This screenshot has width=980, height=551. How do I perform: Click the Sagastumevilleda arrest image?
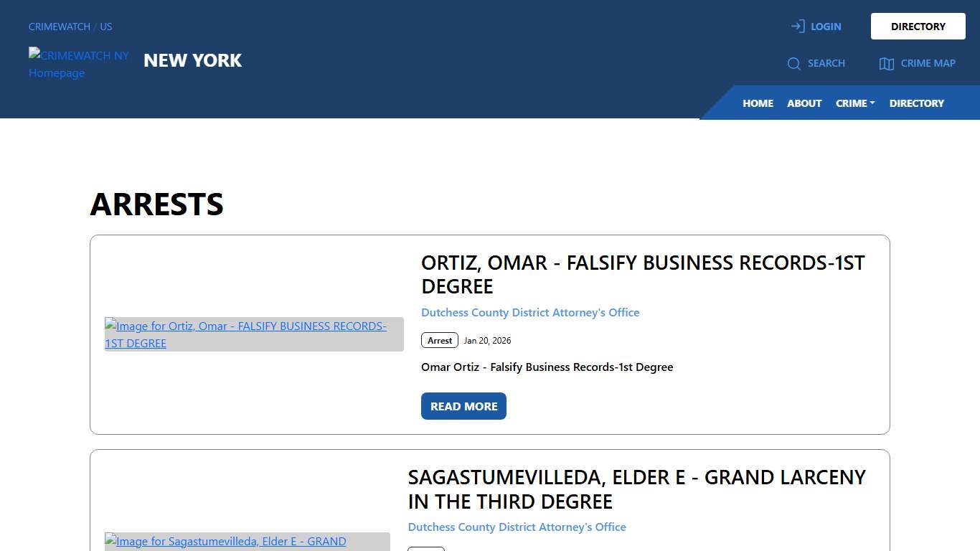pos(247,542)
